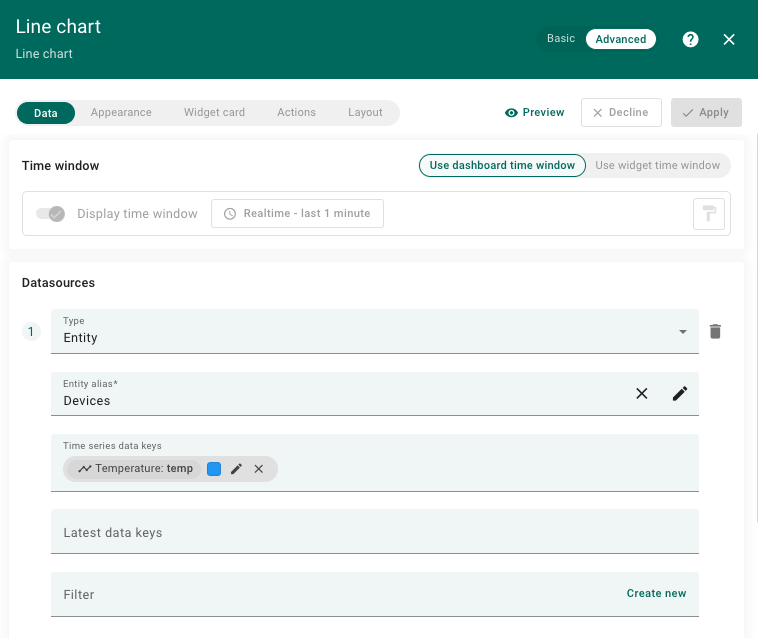The width and height of the screenshot is (758, 638).
Task: Click the time window style paint roller icon
Action: (709, 214)
